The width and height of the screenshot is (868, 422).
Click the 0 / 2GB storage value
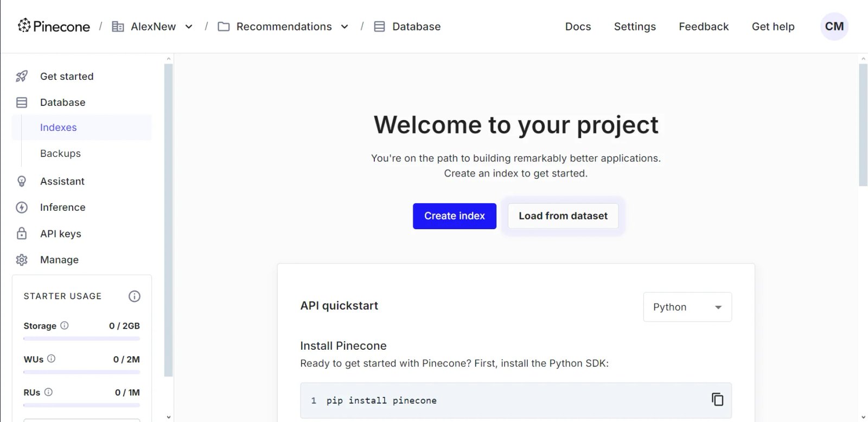pos(124,326)
